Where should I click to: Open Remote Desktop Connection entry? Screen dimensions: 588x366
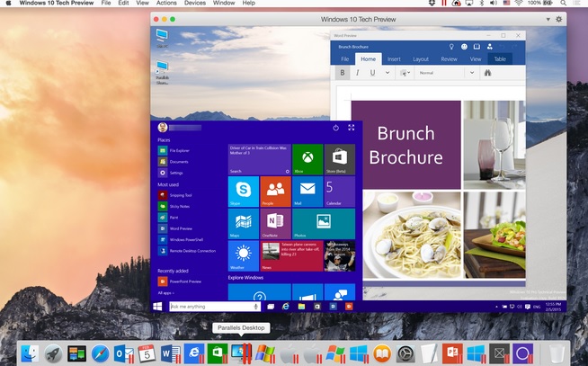click(187, 251)
